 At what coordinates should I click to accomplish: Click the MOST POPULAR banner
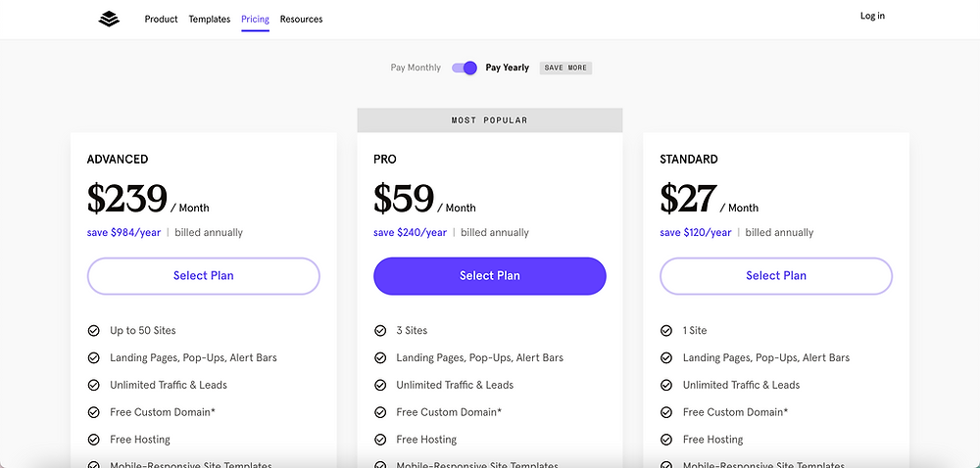tap(490, 120)
